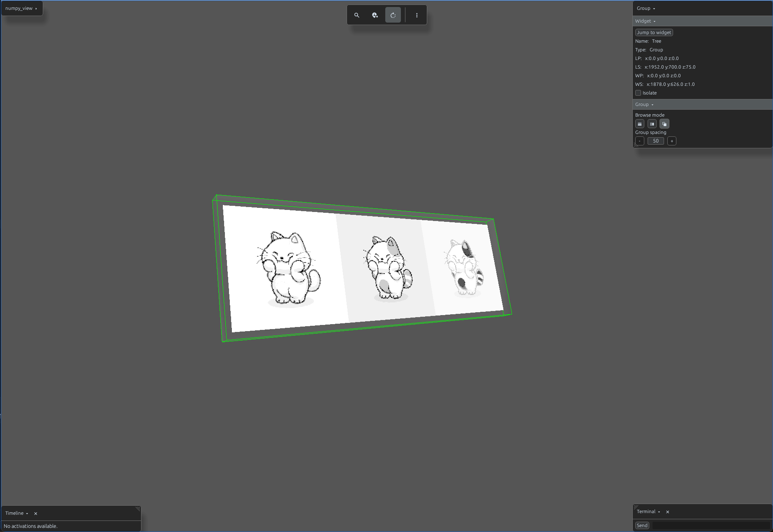Open the Timeline panel dropdown
Screen dimensions: 773x532
[x=17, y=513]
